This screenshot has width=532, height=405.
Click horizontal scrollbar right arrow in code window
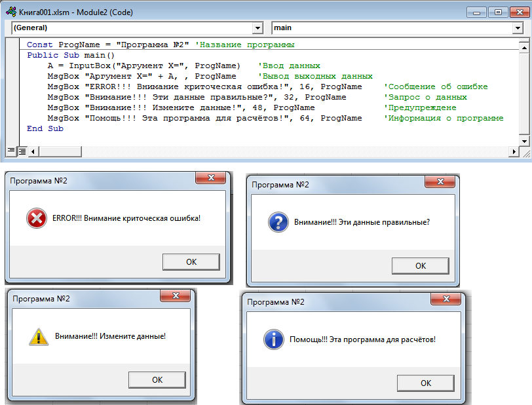pyautogui.click(x=514, y=151)
